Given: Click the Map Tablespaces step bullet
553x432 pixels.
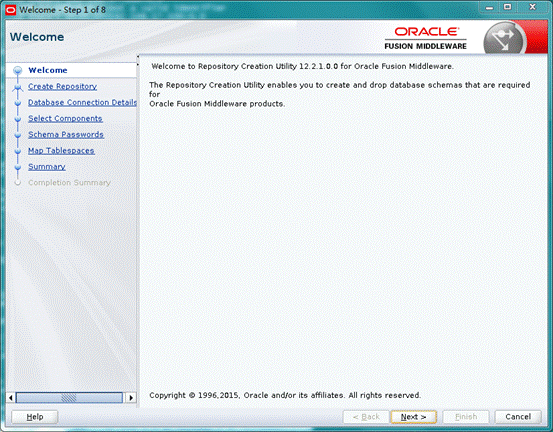Looking at the screenshot, I should [18, 151].
